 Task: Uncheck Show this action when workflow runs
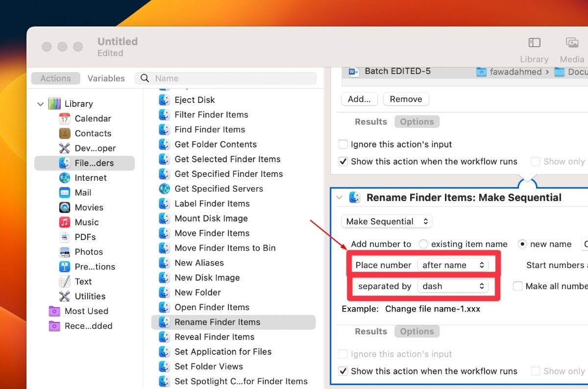coord(343,371)
